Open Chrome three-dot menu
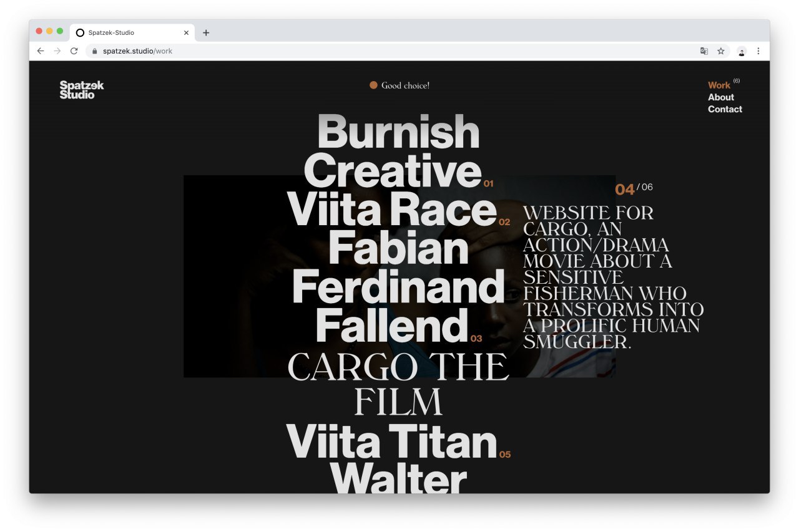The width and height of the screenshot is (799, 532). (758, 51)
